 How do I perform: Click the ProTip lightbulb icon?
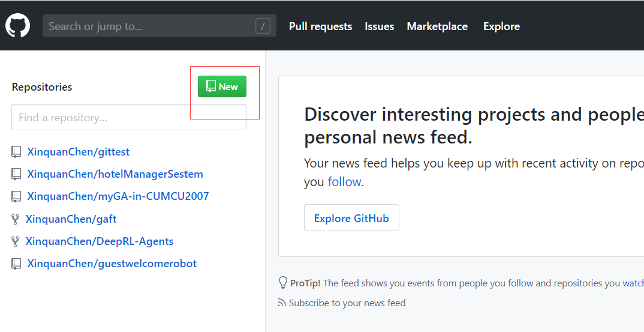(x=283, y=283)
